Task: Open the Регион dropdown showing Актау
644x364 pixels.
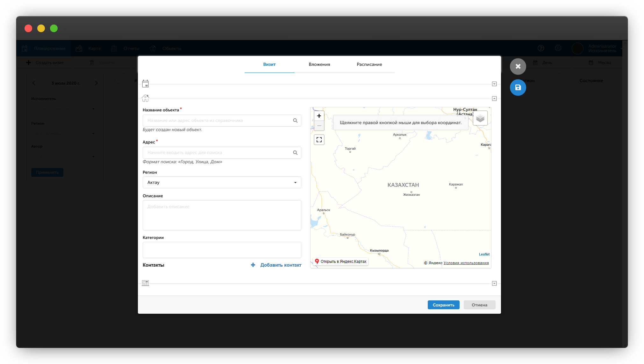Action: tap(222, 182)
